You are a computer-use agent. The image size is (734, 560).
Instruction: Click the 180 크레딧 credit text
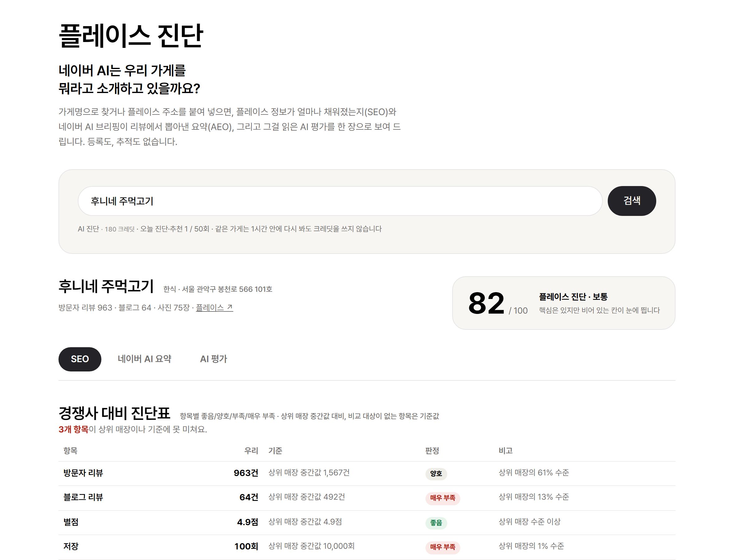point(120,229)
